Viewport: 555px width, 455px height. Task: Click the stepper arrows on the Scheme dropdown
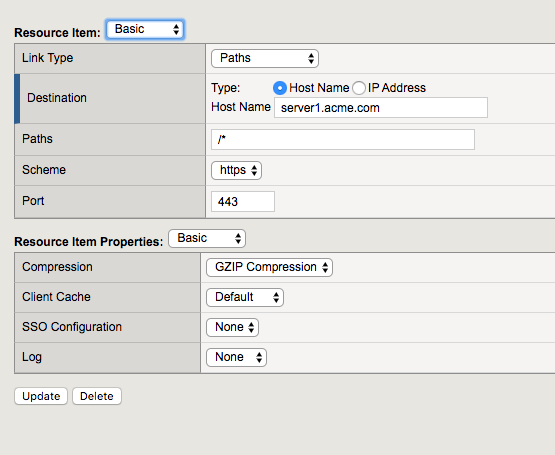click(254, 170)
